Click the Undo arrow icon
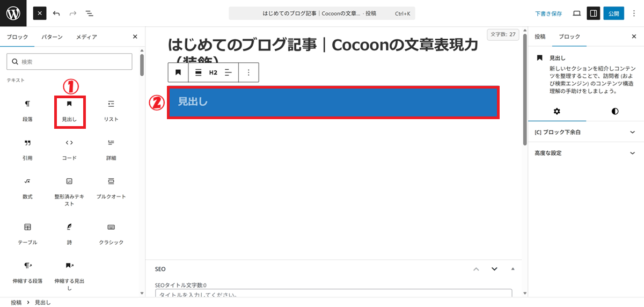The height and width of the screenshot is (307, 644). pyautogui.click(x=56, y=13)
